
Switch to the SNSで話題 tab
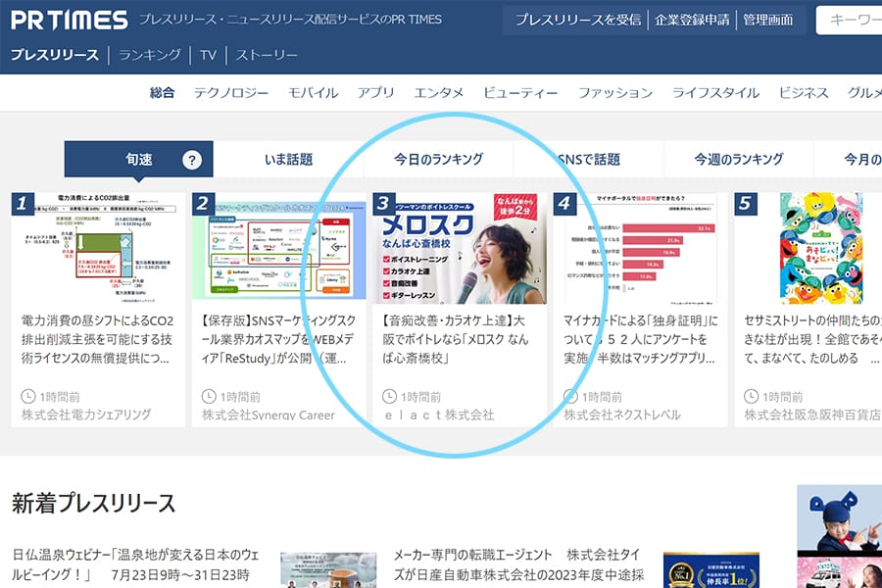click(x=588, y=159)
